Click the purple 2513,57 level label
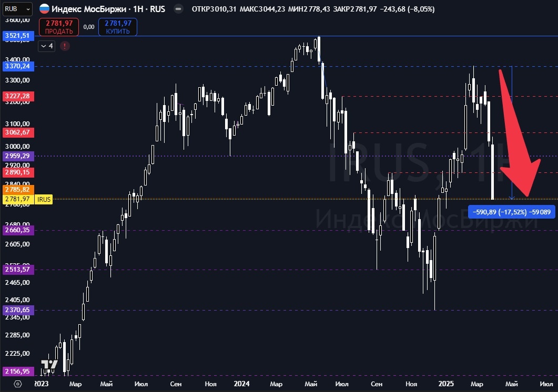The height and width of the screenshot is (392, 558). pyautogui.click(x=18, y=269)
